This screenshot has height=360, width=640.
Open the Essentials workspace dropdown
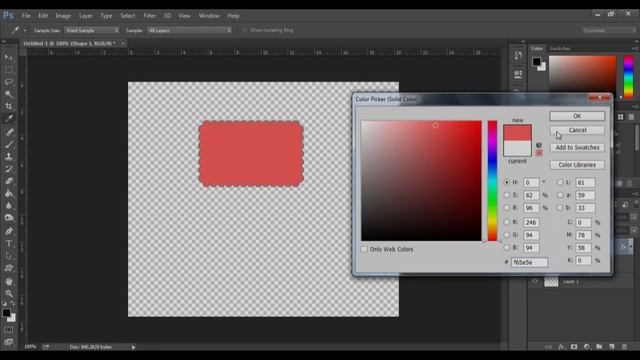tap(609, 30)
